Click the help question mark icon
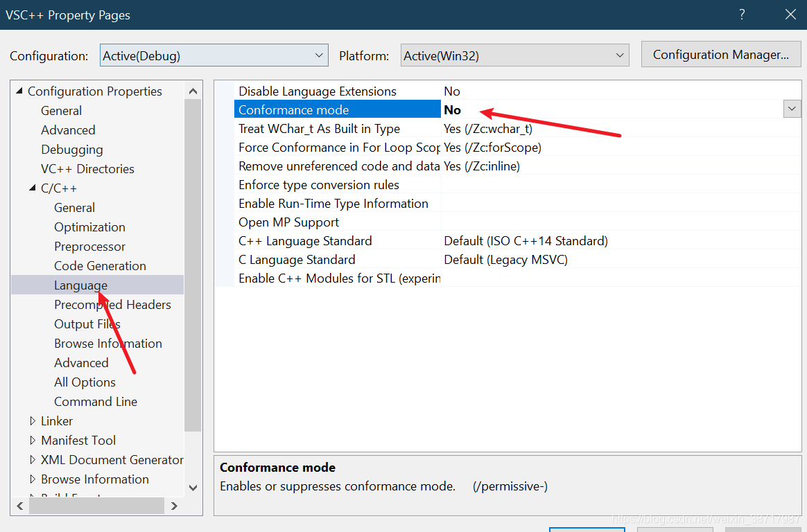Viewport: 807px width, 532px height. (742, 15)
